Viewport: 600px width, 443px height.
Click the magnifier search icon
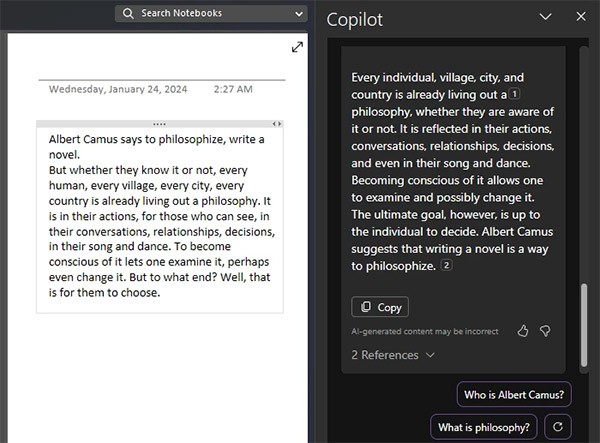(128, 14)
